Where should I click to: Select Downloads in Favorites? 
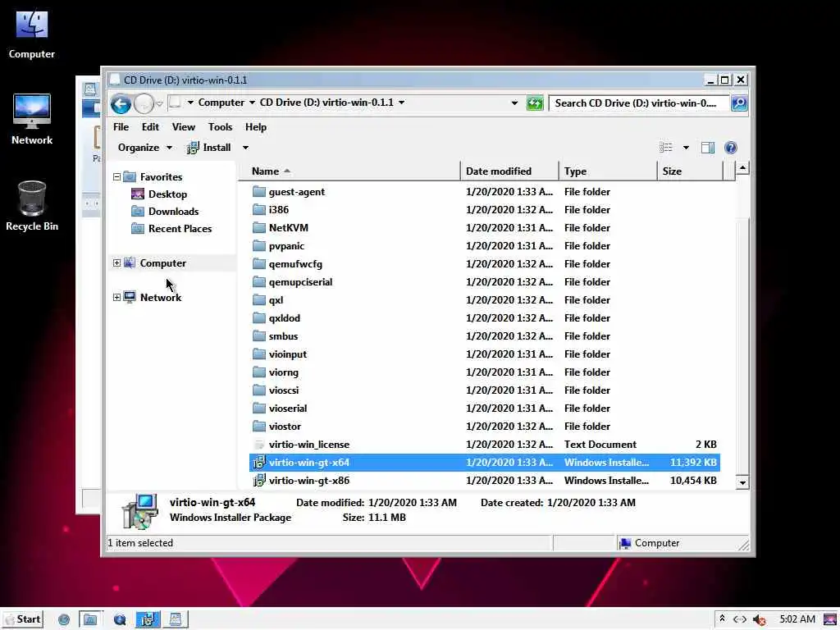pyautogui.click(x=174, y=211)
